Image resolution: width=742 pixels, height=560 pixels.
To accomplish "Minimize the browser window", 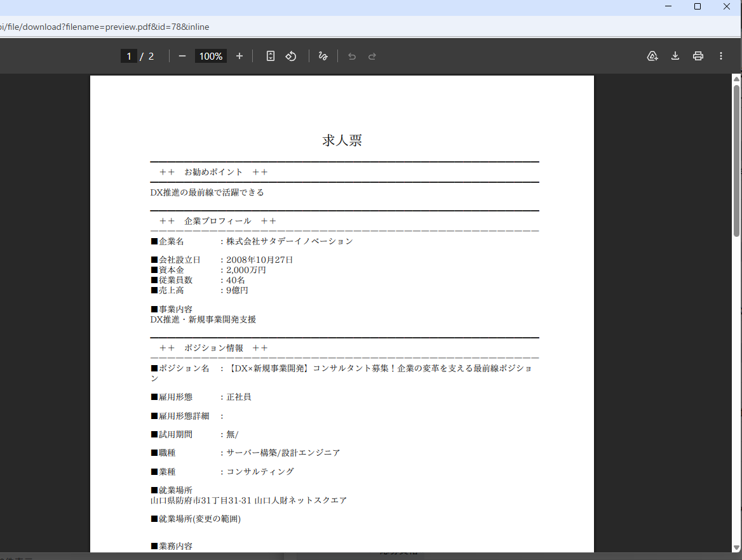I will [x=669, y=6].
